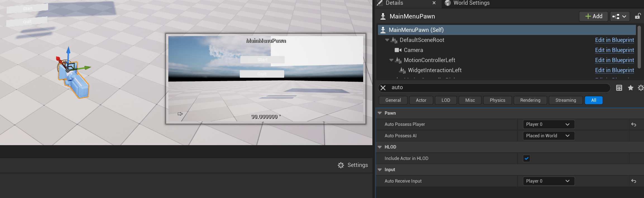Close the Details tab
This screenshot has height=198, width=644.
[x=434, y=3]
